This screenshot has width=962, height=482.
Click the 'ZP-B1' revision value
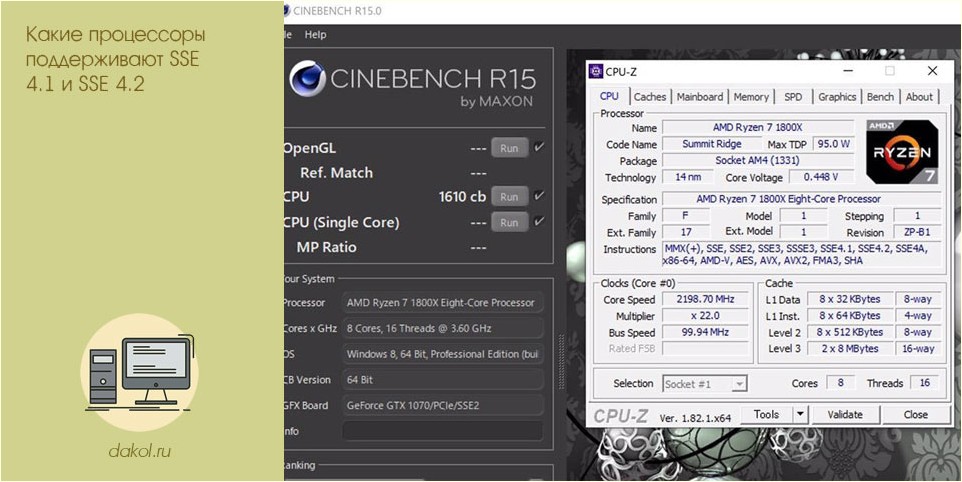917,232
